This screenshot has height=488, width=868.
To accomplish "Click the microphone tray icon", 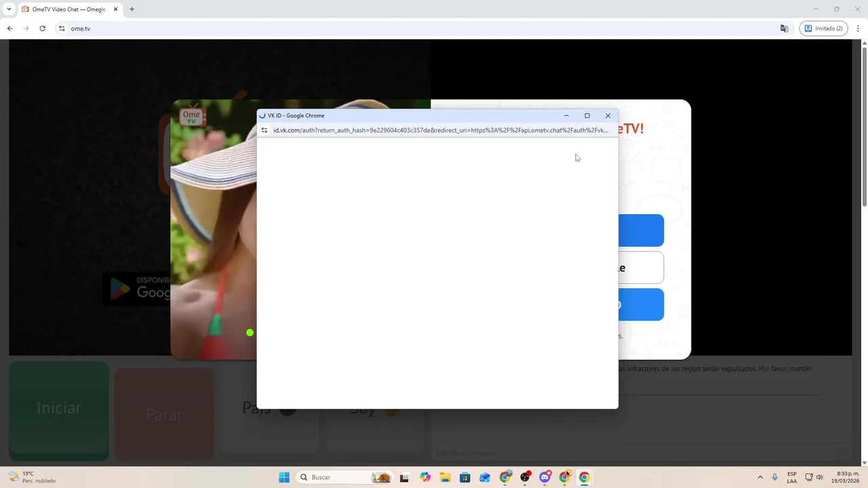I will tap(774, 477).
